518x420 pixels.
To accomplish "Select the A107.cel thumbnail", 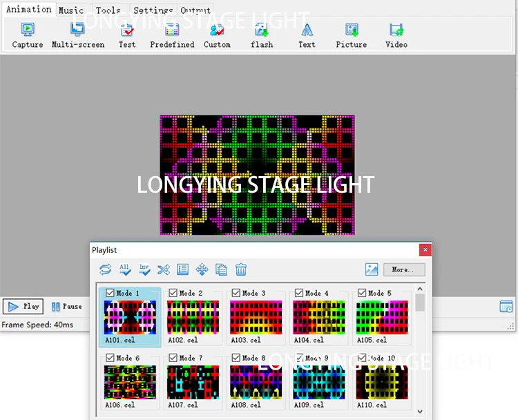I will (193, 382).
